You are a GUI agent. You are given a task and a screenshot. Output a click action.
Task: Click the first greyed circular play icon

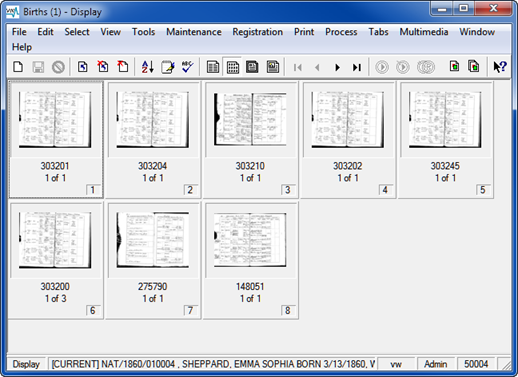coord(382,67)
